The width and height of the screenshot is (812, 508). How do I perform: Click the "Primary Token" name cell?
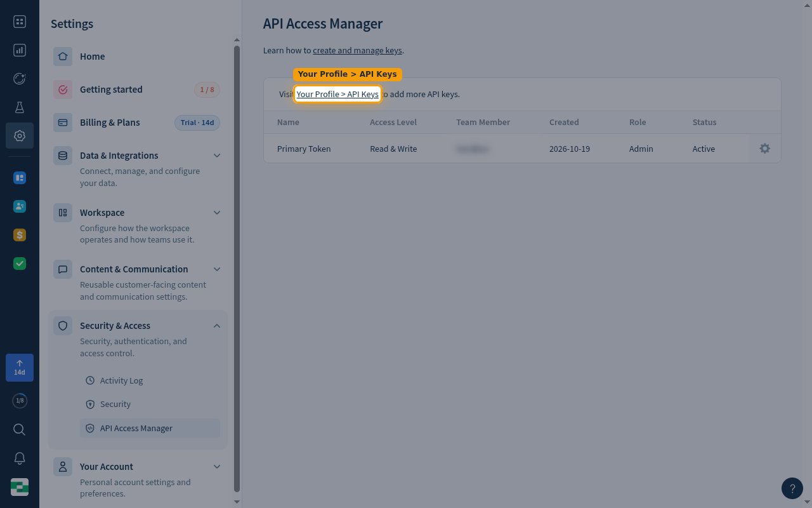304,149
